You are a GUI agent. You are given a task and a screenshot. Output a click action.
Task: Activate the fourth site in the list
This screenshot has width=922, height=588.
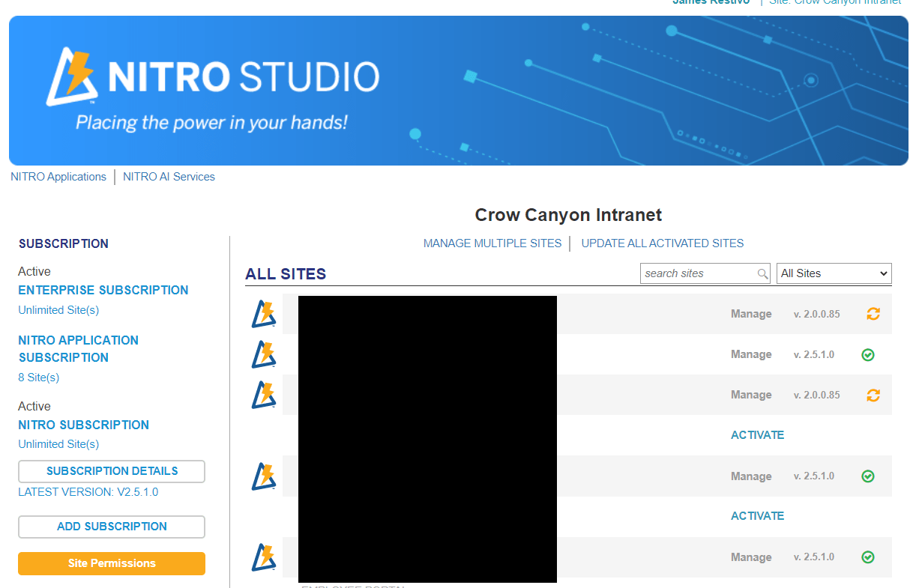click(757, 434)
